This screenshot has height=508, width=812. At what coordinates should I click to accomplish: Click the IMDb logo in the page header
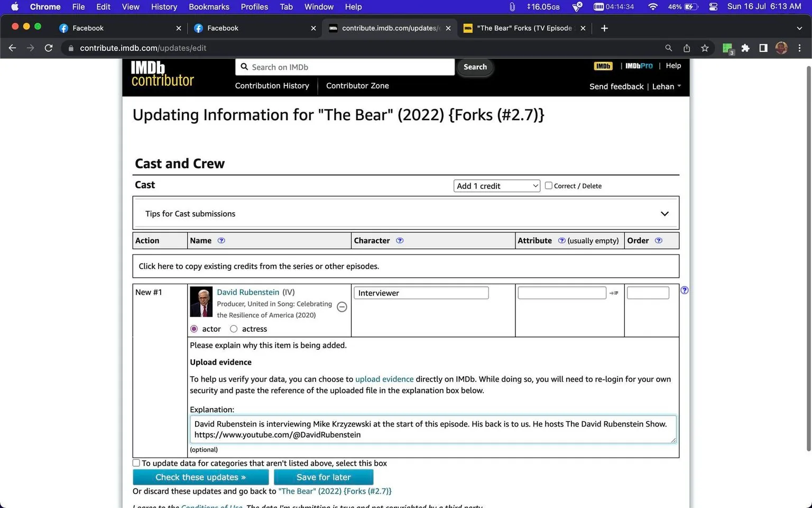point(603,66)
